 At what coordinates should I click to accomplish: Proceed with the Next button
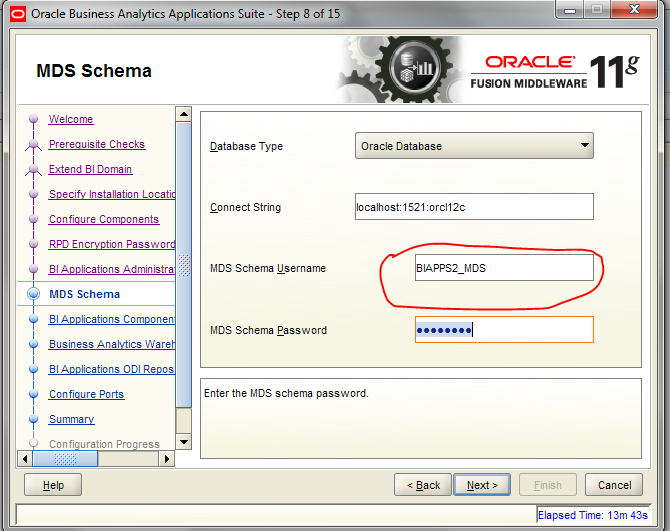point(482,485)
